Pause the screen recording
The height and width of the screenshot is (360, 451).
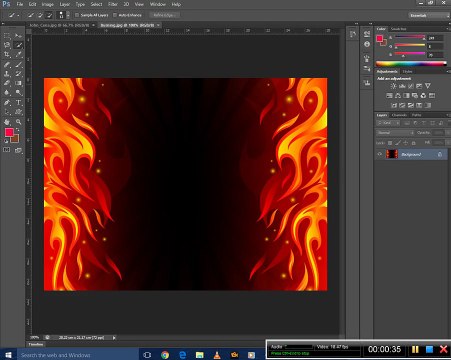coord(415,349)
